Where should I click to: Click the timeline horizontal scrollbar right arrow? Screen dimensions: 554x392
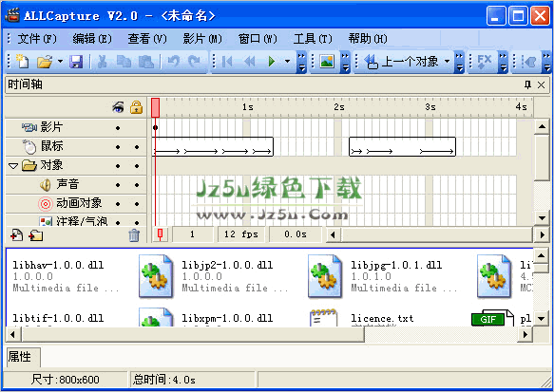[x=543, y=234]
